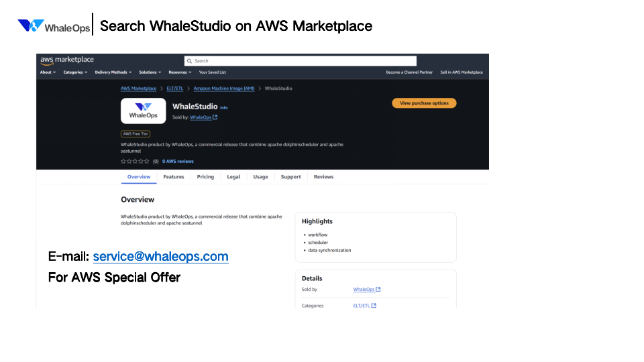The height and width of the screenshot is (362, 644).
Task: Open the Delivery Methods dropdown
Action: pyautogui.click(x=113, y=72)
